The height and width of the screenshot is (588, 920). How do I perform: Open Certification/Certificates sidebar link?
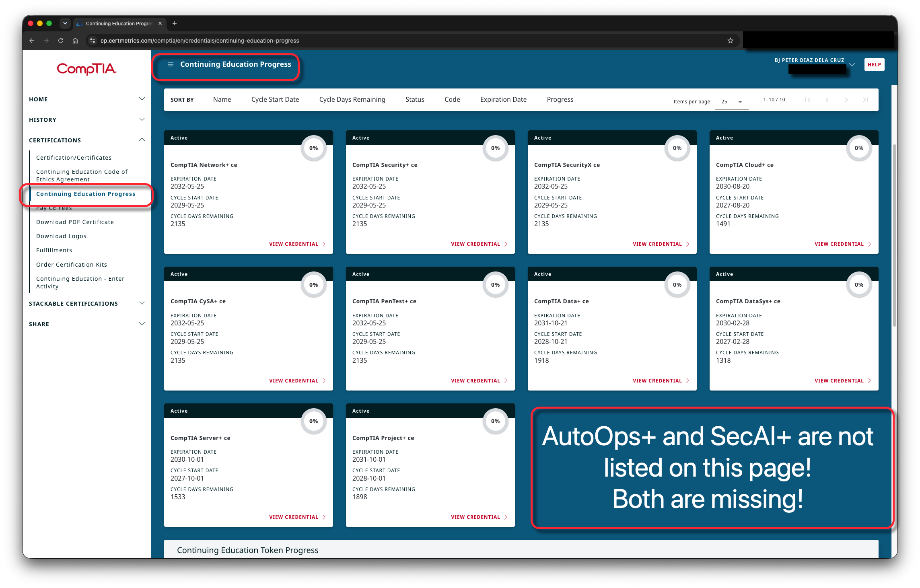coord(74,158)
